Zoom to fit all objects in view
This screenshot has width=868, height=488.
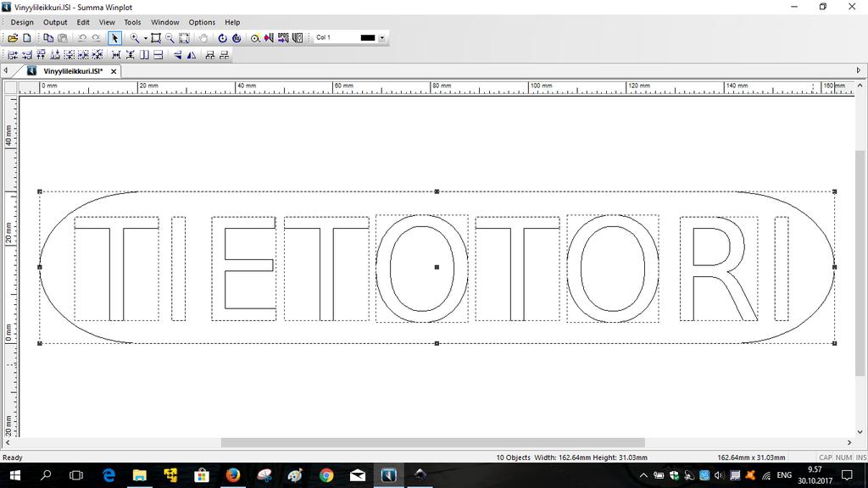pyautogui.click(x=156, y=38)
